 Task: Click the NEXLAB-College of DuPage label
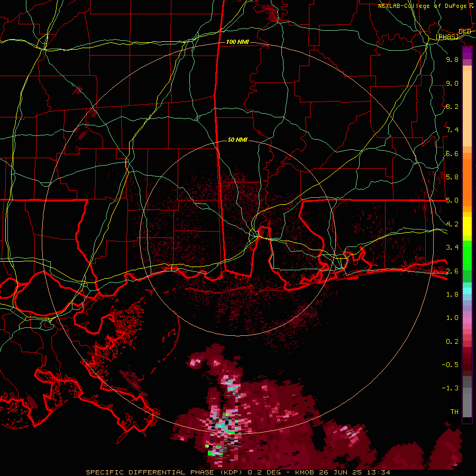point(422,6)
